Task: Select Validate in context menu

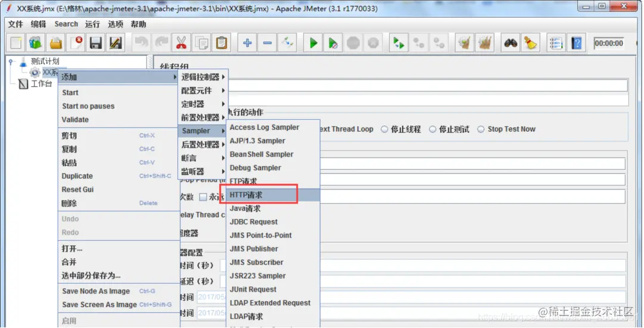Action: point(118,120)
